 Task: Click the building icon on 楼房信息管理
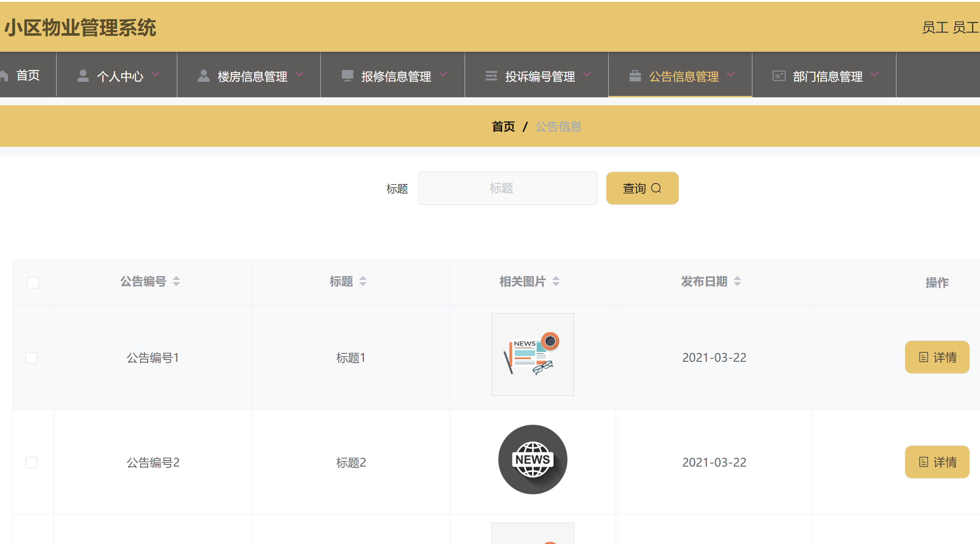(204, 75)
